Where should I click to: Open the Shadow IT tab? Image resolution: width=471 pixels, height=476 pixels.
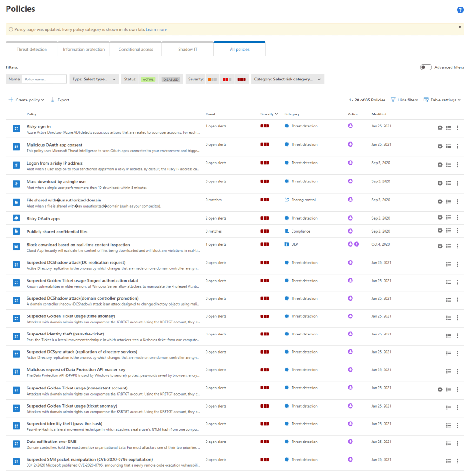187,49
